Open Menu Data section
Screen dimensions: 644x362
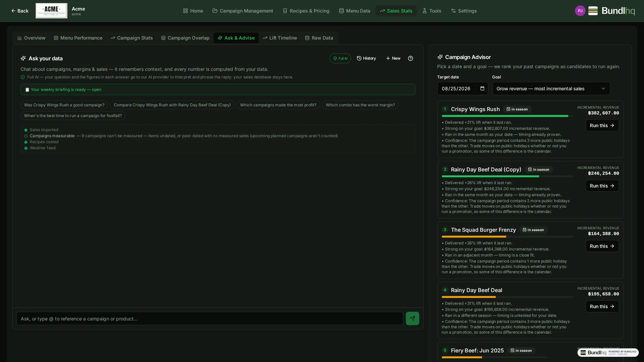[355, 11]
